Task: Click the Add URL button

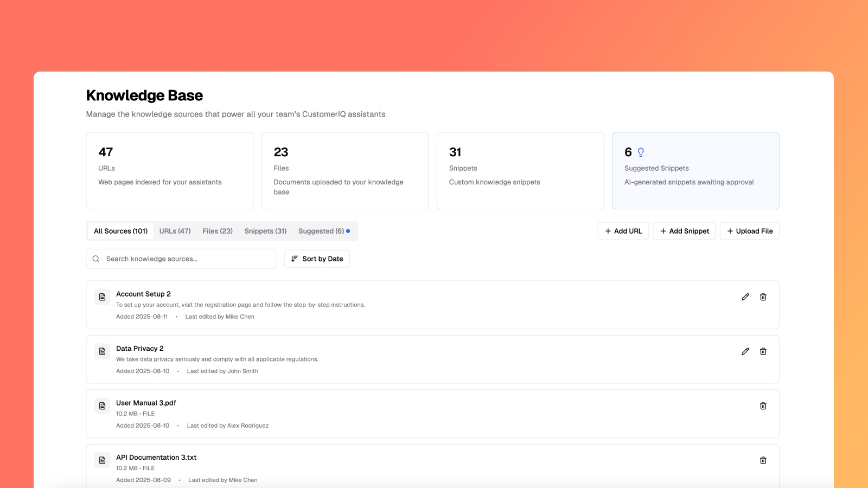Action: point(623,231)
